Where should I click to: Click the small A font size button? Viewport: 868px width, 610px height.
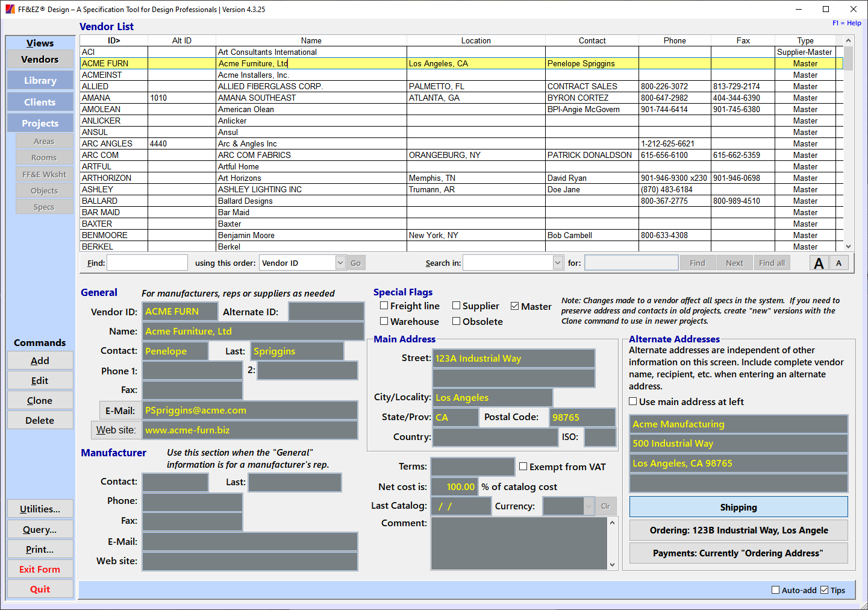[839, 263]
